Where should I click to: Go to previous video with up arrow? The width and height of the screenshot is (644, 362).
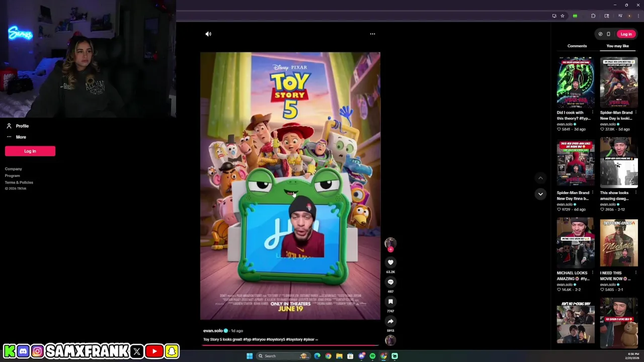click(x=540, y=178)
